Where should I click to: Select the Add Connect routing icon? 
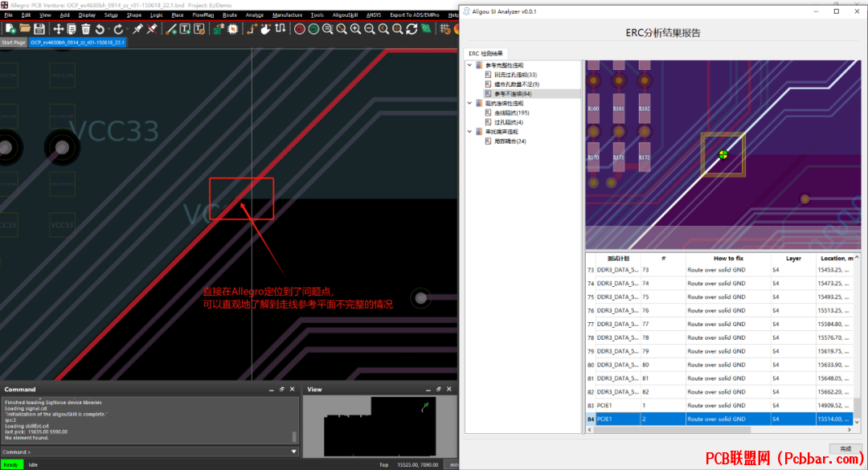(x=252, y=29)
